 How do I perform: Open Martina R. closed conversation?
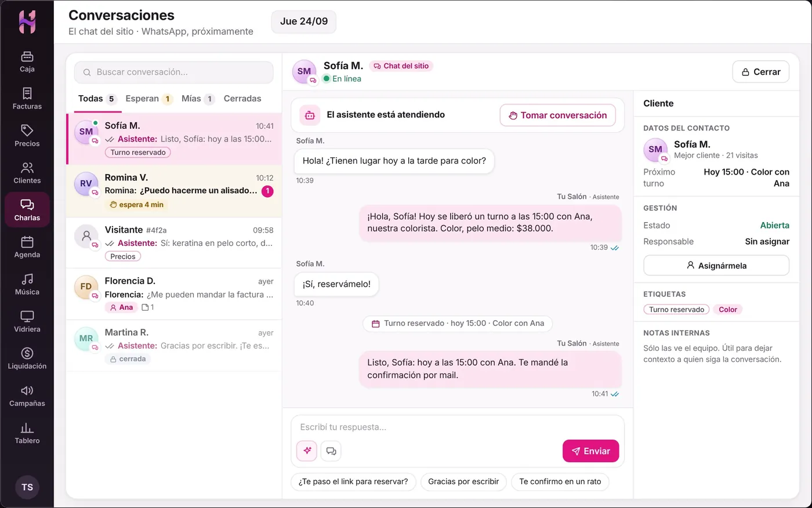174,346
